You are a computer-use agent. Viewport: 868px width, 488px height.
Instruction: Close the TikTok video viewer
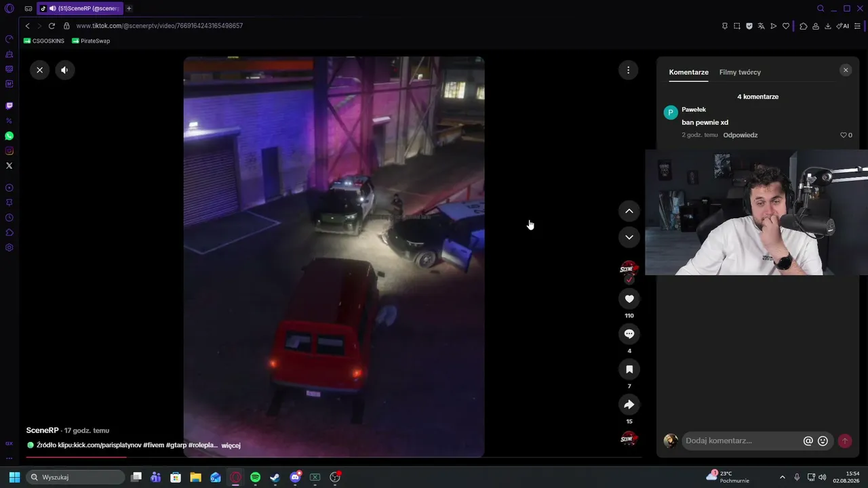click(x=39, y=70)
